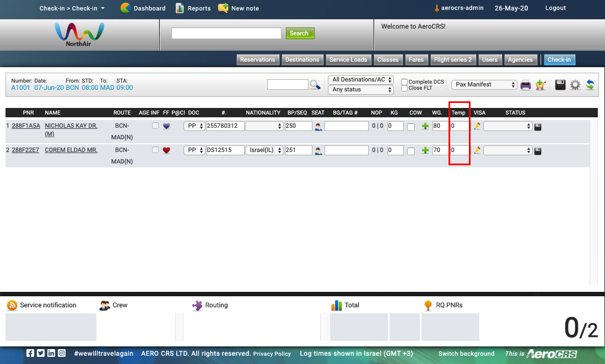Viewport: 605px width, 364px height.
Task: Open Israel(IL) nationality dropdown
Action: click(264, 150)
